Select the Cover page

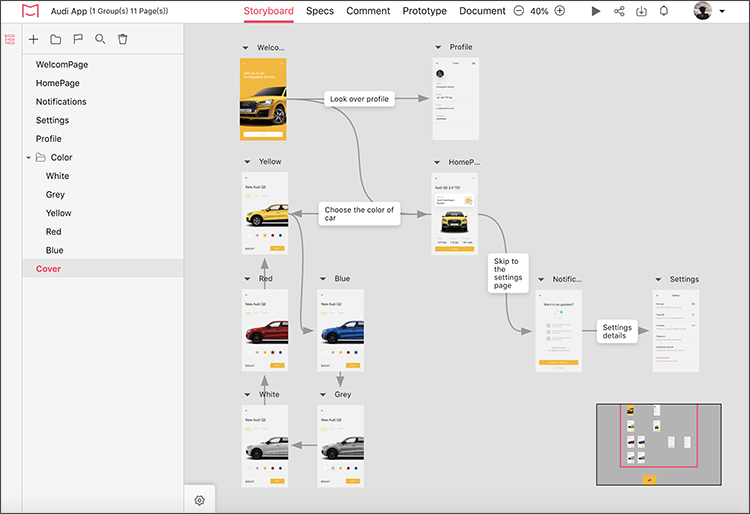(103, 269)
